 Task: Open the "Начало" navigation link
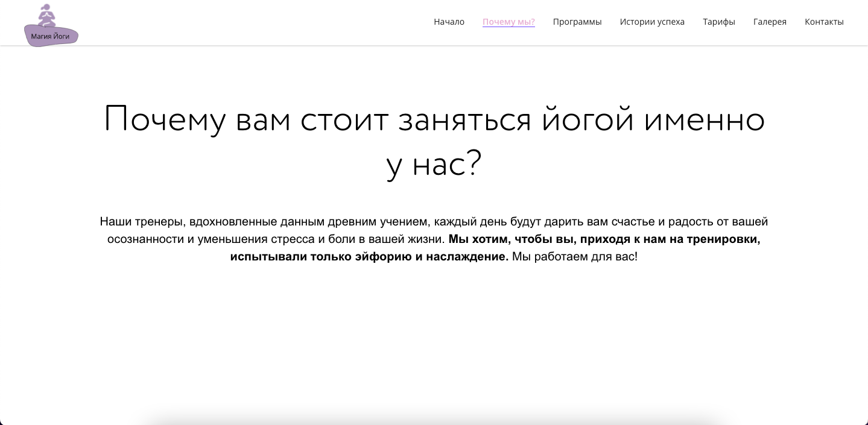coord(449,22)
